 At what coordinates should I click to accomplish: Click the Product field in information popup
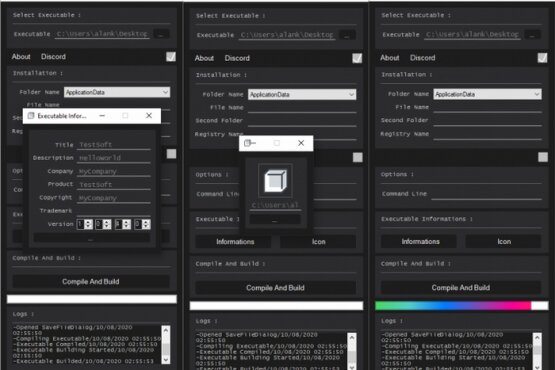pyautogui.click(x=114, y=184)
